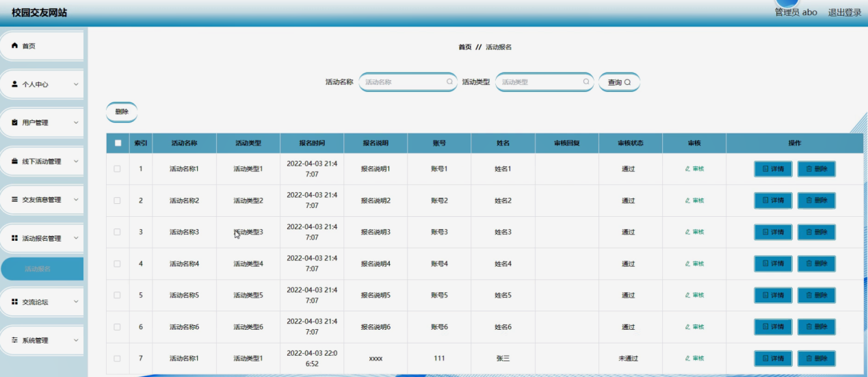Delete the 活动名称4 row with 删除
This screenshot has width=868, height=377.
coord(816,263)
